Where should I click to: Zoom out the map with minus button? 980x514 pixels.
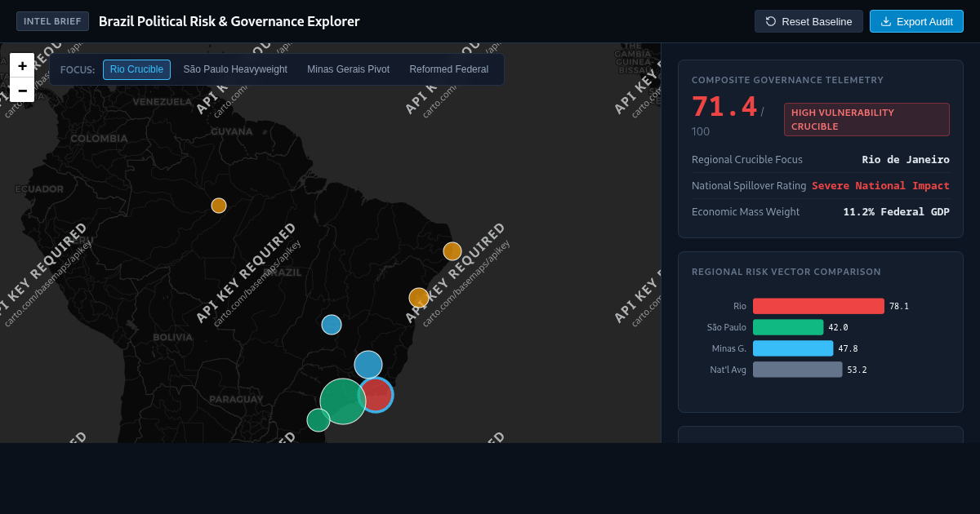pos(22,90)
